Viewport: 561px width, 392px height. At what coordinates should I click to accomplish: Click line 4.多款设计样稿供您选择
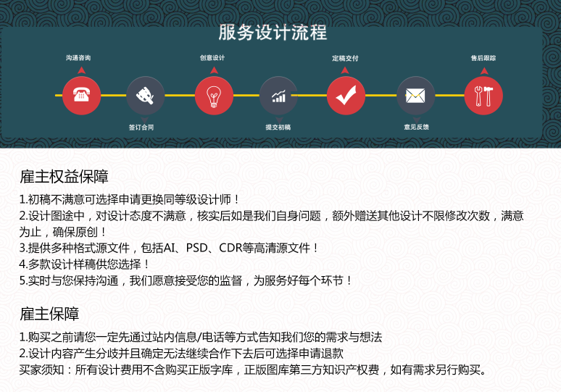tap(84, 264)
